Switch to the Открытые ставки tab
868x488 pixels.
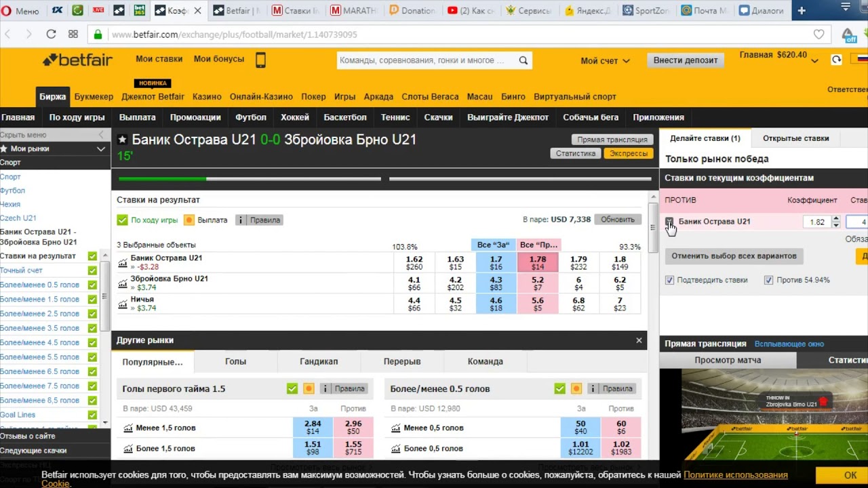pos(795,138)
